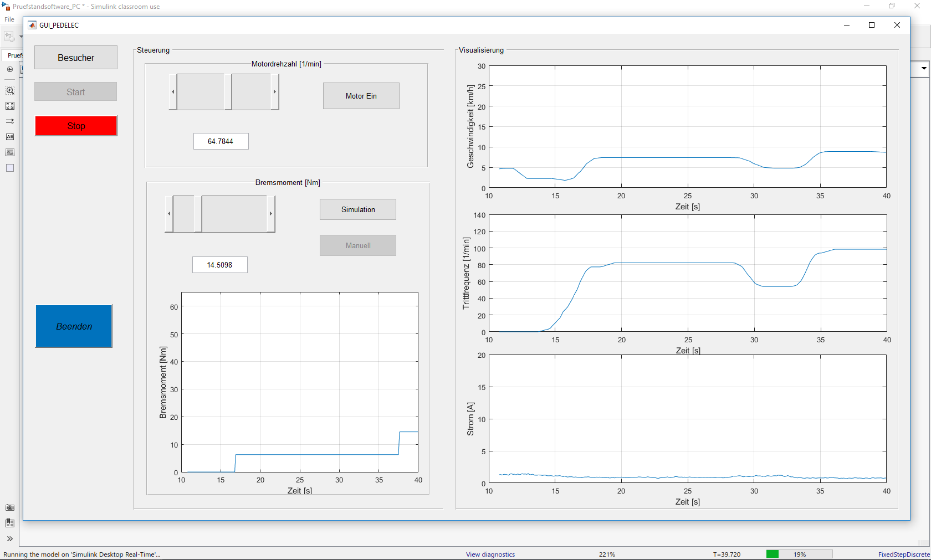
Task: Open the dropdown at the right edge
Action: click(923, 69)
